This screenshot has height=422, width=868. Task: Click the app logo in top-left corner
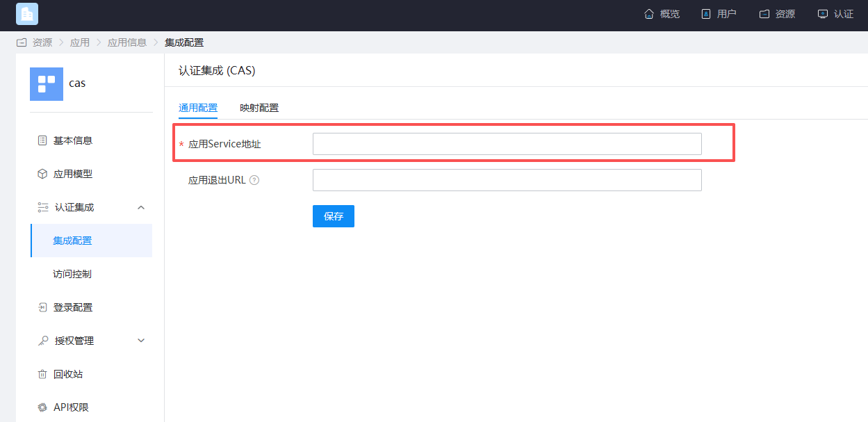(x=27, y=14)
